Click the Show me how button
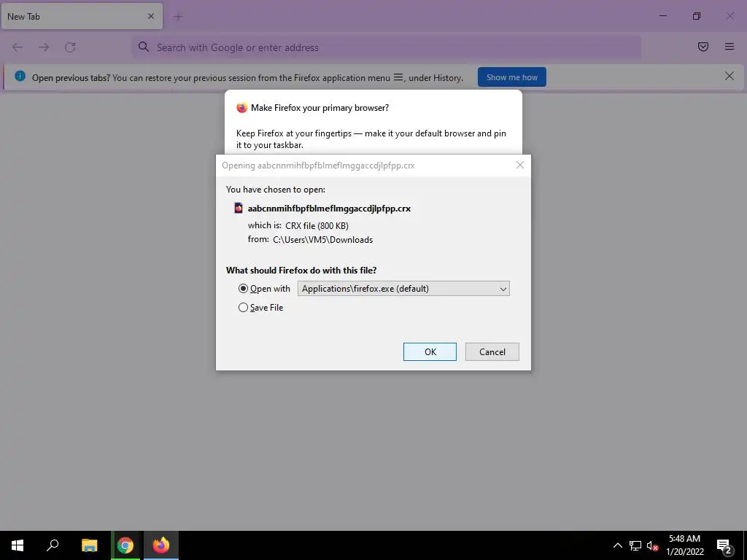The width and height of the screenshot is (747, 560). click(x=511, y=77)
